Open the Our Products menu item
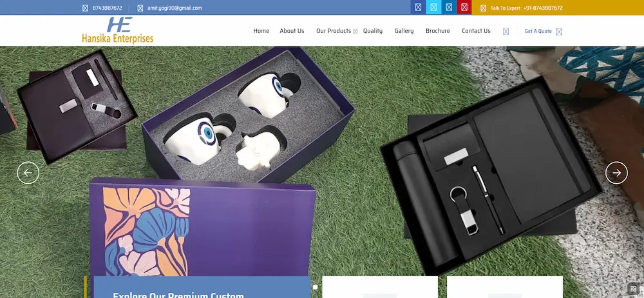The image size is (644, 298). tap(334, 31)
